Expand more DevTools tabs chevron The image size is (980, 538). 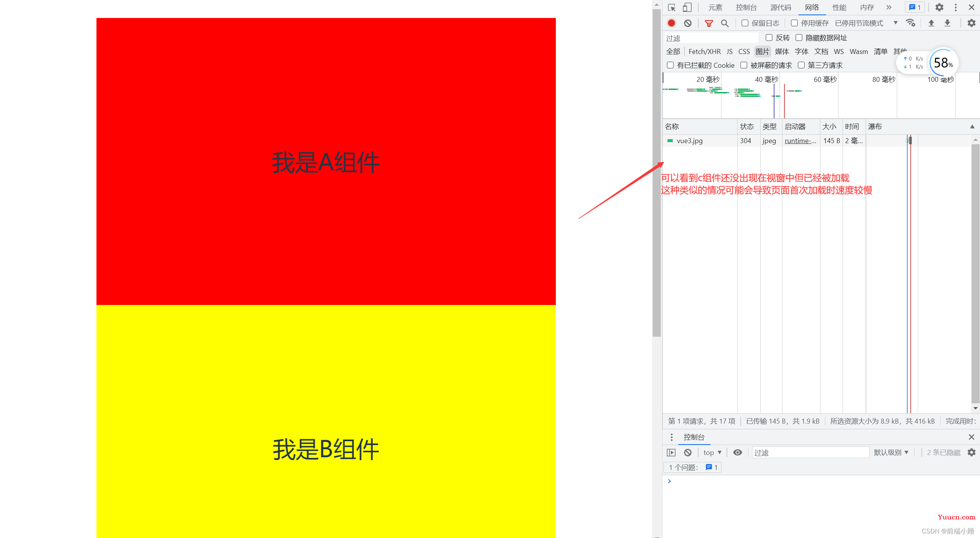click(x=889, y=7)
